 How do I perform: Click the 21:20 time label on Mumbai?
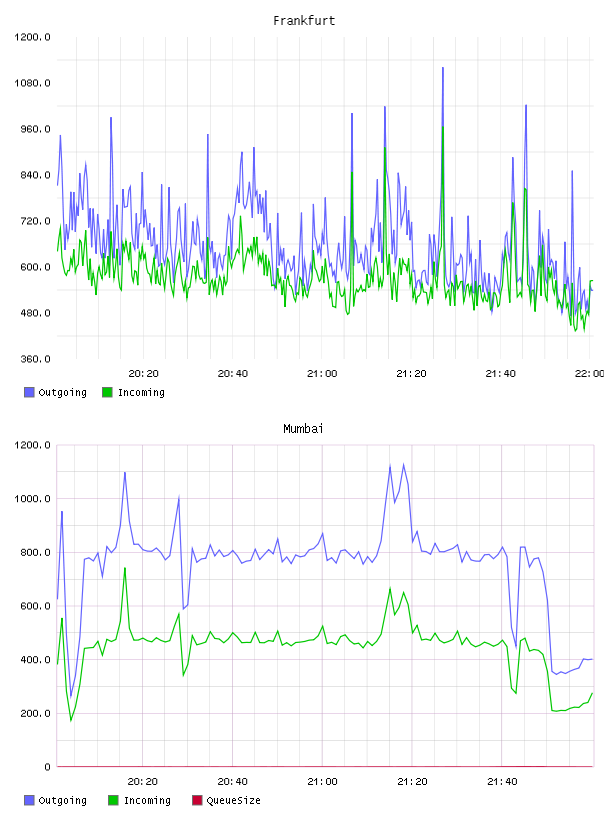click(x=412, y=782)
